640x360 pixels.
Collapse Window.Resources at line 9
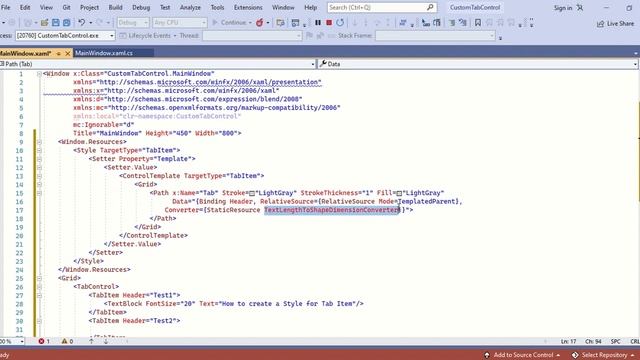click(x=39, y=142)
